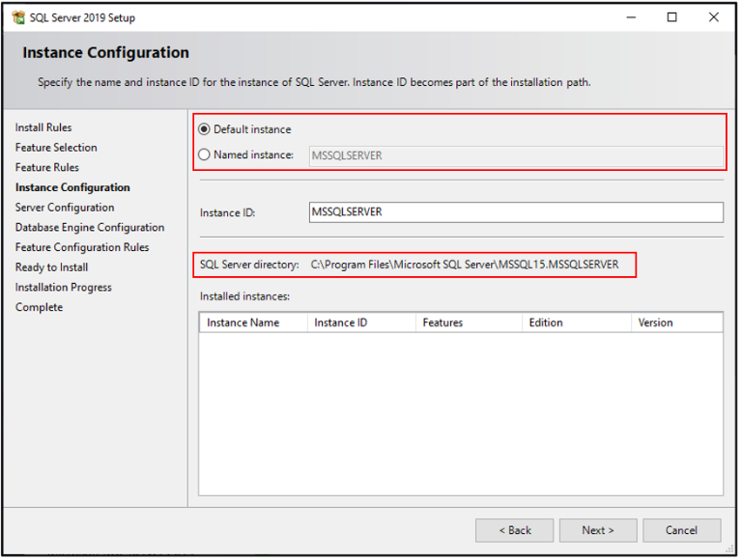742x560 pixels.
Task: Sort by Instance ID column header
Action: coord(361,322)
